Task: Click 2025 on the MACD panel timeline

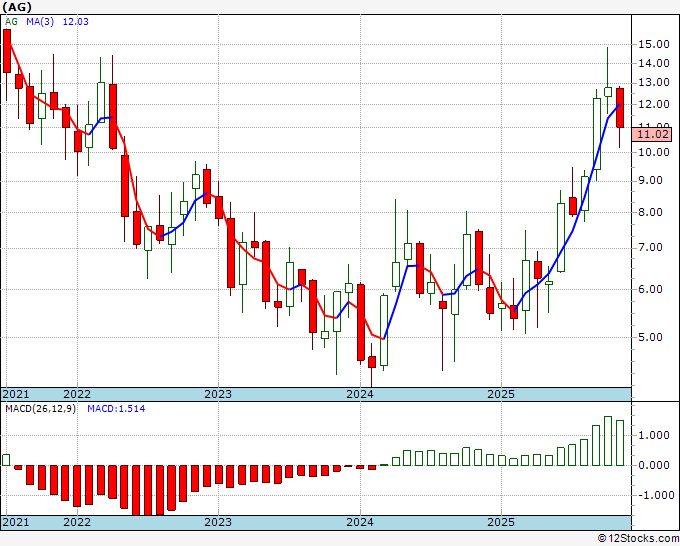Action: coord(501,522)
